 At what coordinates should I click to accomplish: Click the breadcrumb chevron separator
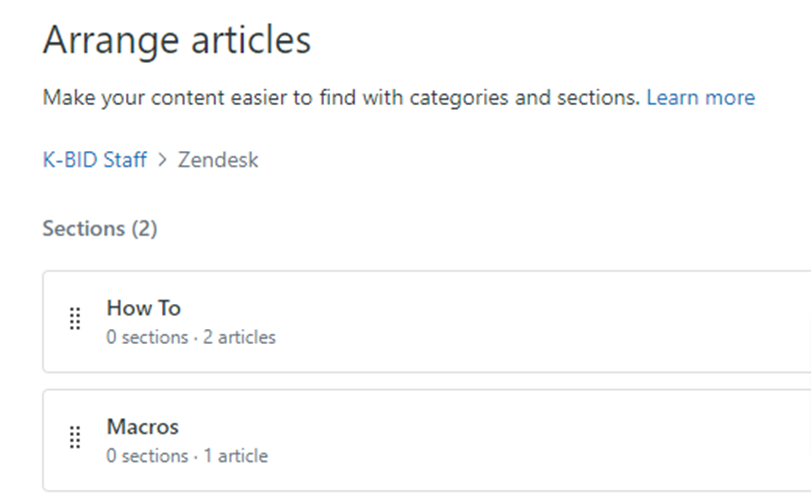pyautogui.click(x=162, y=160)
